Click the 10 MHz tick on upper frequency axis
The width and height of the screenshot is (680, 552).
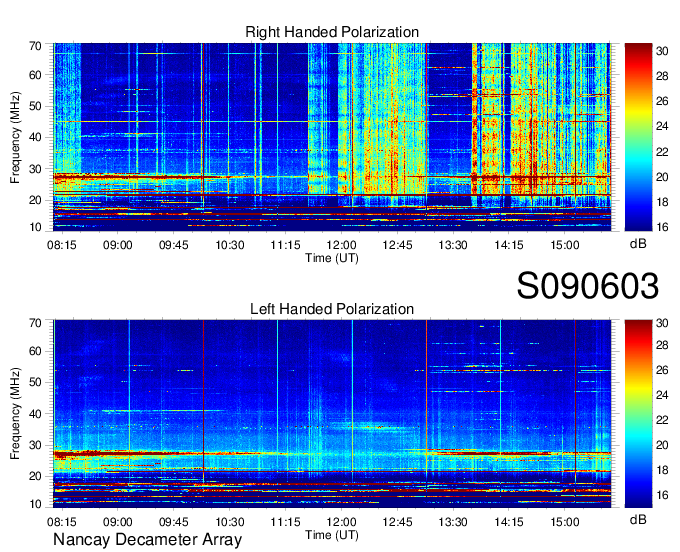[x=35, y=227]
